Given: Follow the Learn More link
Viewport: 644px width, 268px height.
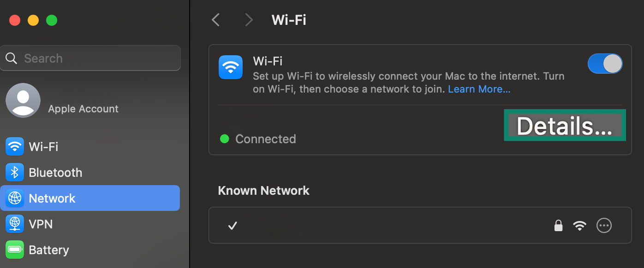Looking at the screenshot, I should coord(479,89).
